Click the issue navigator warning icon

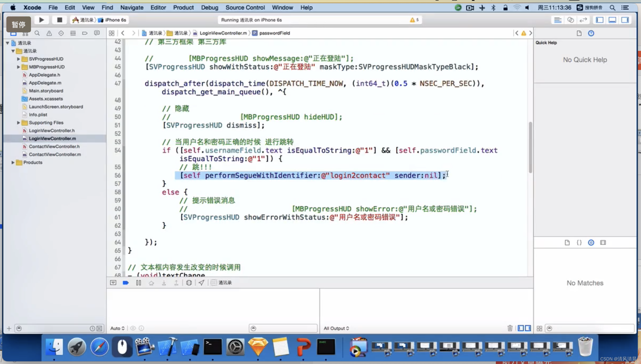[49, 33]
